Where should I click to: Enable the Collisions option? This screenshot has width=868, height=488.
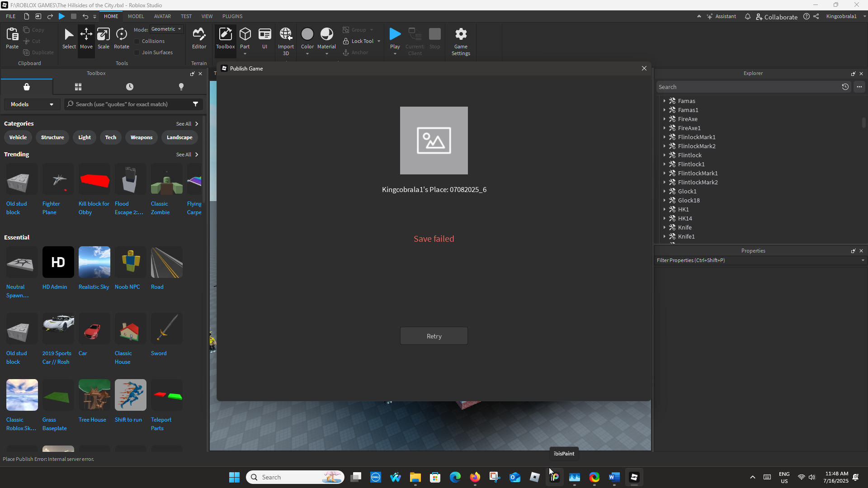coord(137,41)
